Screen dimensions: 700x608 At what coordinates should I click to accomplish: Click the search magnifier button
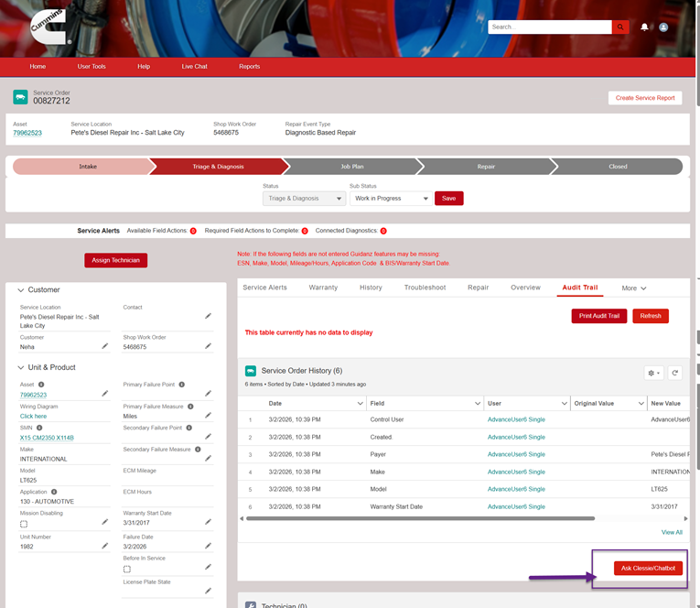[x=620, y=27]
